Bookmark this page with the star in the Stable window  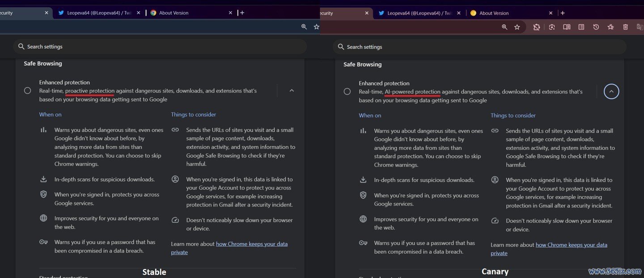pyautogui.click(x=317, y=27)
